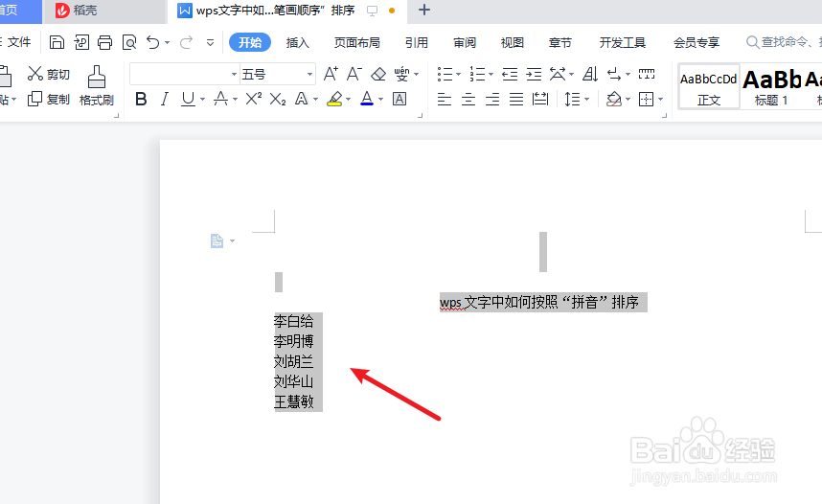Open the text effects A dropdown
This screenshot has height=504, width=822.
click(x=315, y=99)
